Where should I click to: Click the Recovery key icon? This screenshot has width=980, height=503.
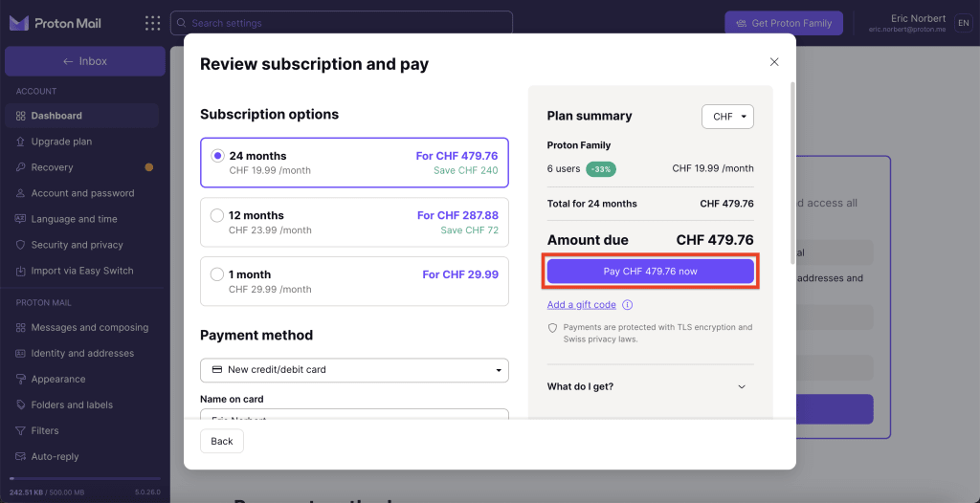point(20,167)
